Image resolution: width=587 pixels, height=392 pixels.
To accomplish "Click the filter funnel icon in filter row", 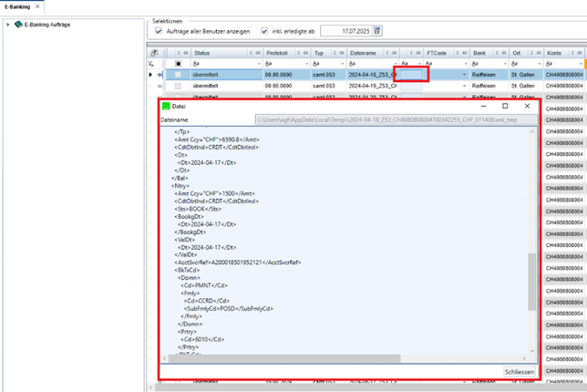I will (151, 64).
